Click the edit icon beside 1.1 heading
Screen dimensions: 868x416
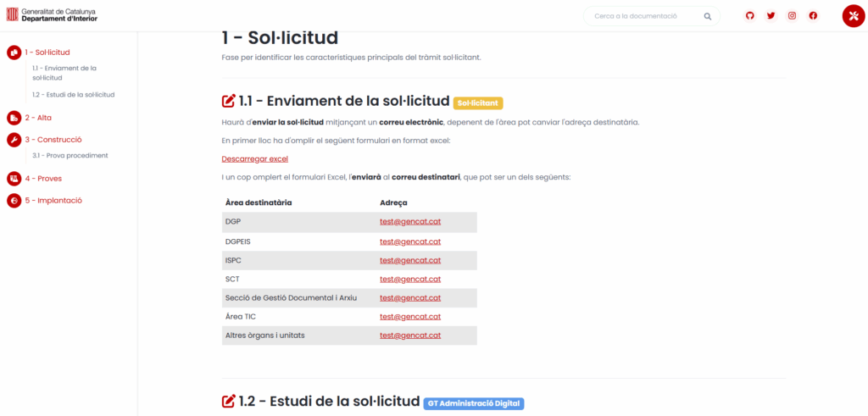click(x=229, y=102)
